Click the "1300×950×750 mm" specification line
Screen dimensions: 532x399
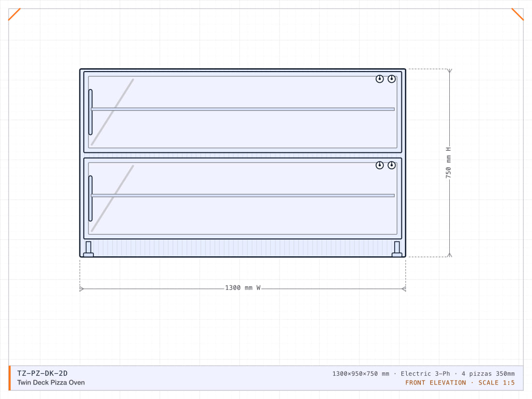click(x=424, y=373)
